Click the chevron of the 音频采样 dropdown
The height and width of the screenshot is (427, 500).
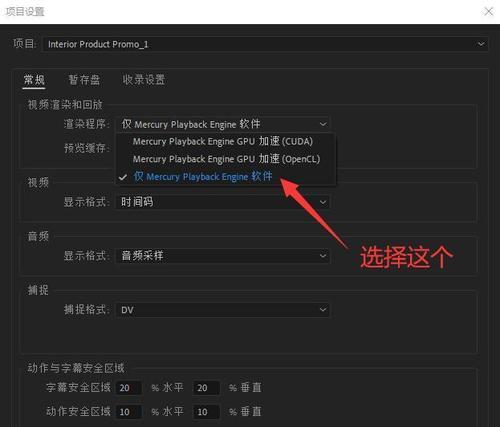click(323, 256)
